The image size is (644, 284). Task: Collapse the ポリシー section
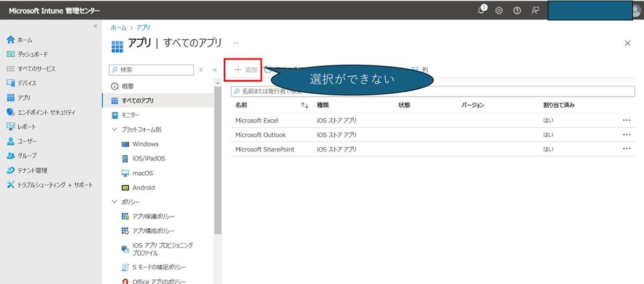[x=114, y=202]
